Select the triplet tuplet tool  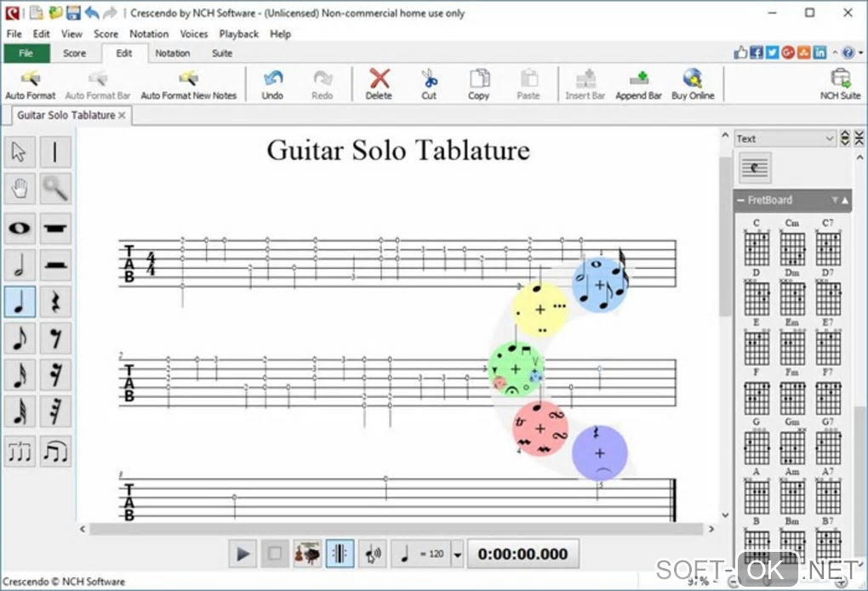[x=20, y=452]
